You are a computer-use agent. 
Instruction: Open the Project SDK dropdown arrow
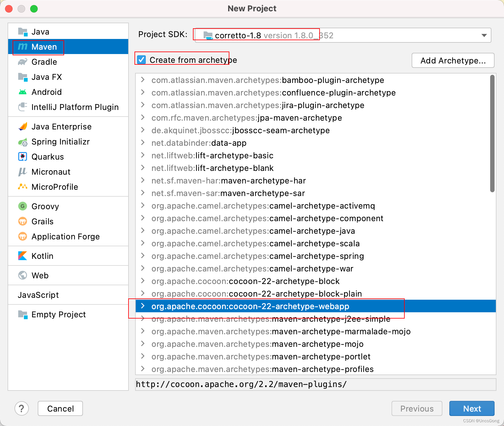click(x=484, y=35)
